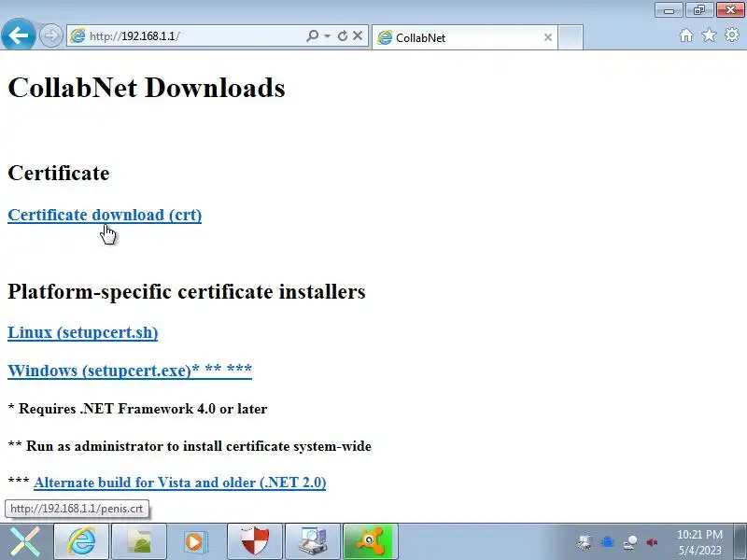Click the Internet Explorer page icon in address bar
This screenshot has height=560, width=747.
click(x=78, y=35)
